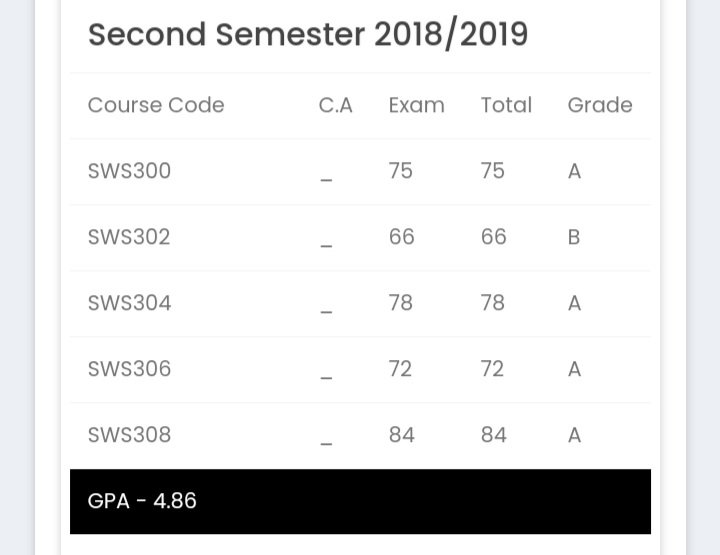Image resolution: width=720 pixels, height=555 pixels.
Task: Click the GPA - 4.86 black bar
Action: [x=360, y=501]
